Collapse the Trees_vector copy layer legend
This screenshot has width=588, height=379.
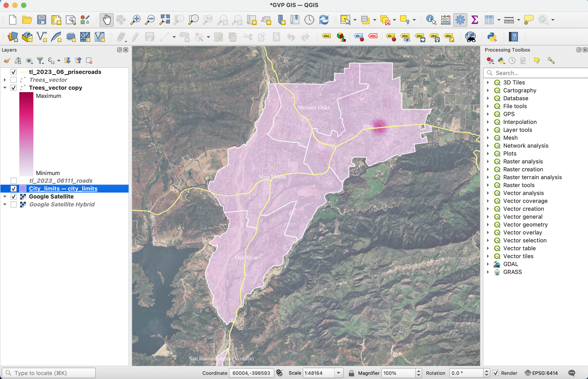[x=5, y=88]
